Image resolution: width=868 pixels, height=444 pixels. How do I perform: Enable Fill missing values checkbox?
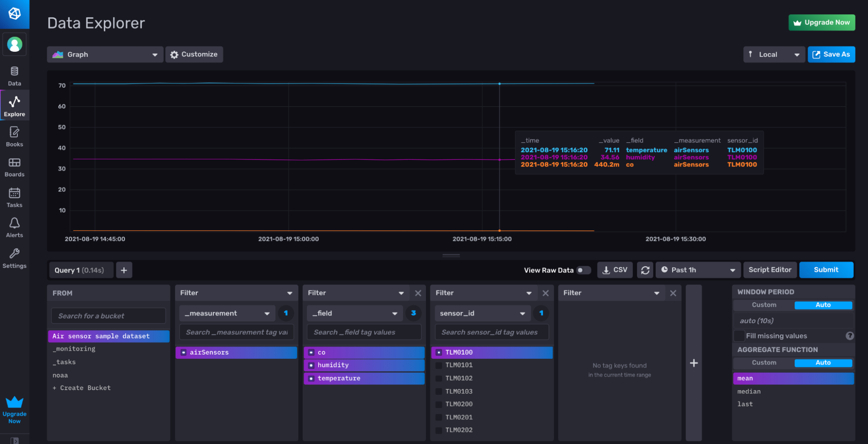(x=739, y=336)
